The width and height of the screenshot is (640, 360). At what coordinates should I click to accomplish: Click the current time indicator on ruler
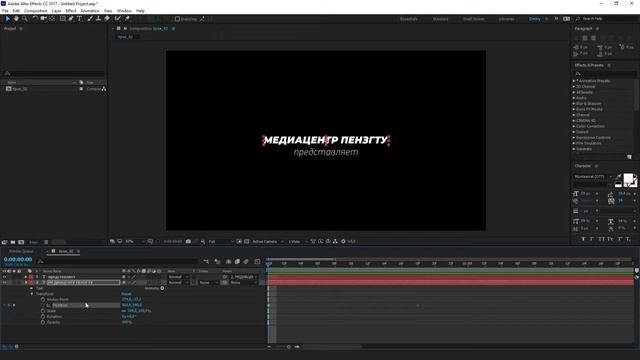pos(269,264)
